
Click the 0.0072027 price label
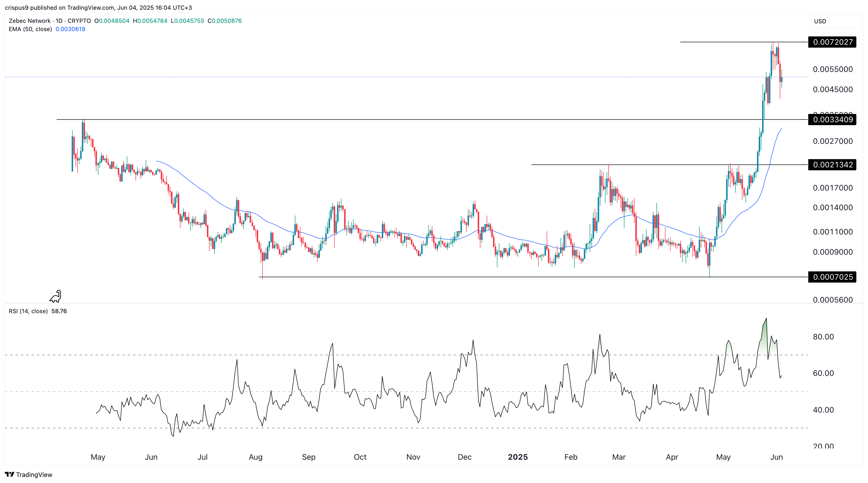tap(832, 42)
